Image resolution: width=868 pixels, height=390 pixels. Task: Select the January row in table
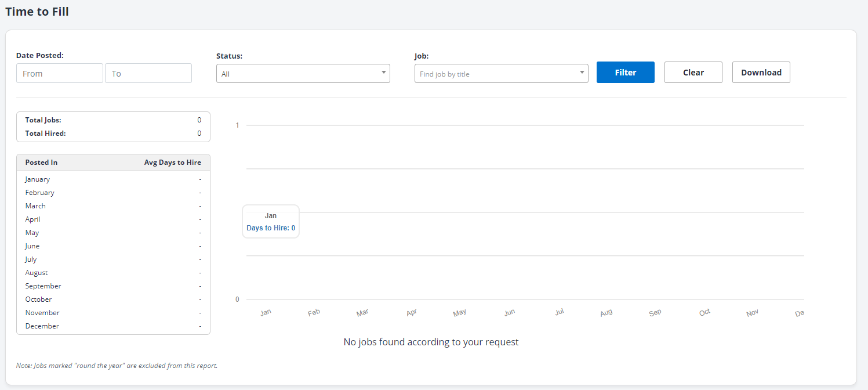[113, 179]
